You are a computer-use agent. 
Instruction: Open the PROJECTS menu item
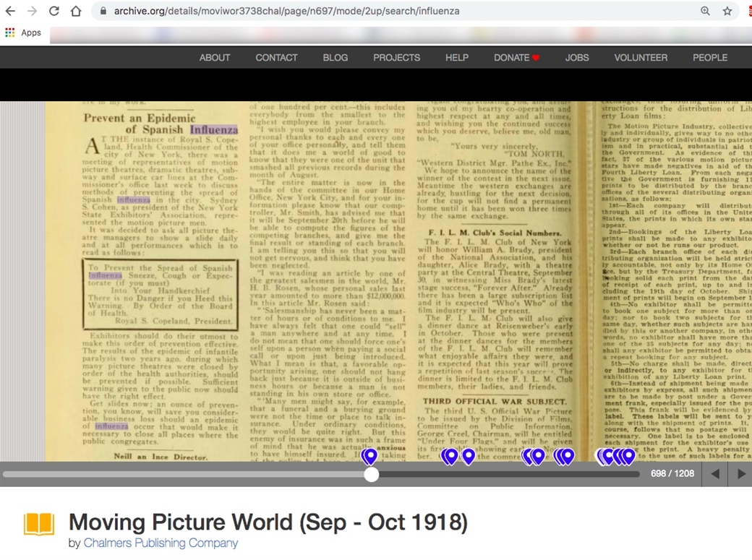[x=397, y=58]
